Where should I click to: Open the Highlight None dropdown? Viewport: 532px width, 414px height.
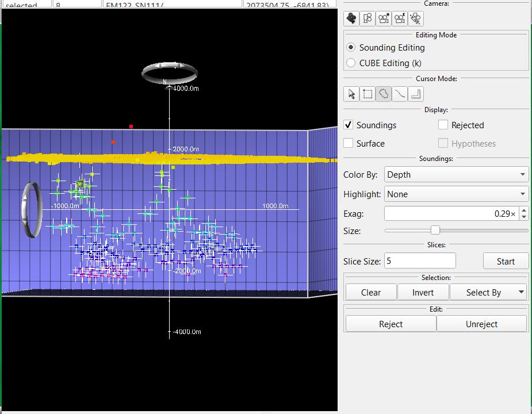coord(456,194)
